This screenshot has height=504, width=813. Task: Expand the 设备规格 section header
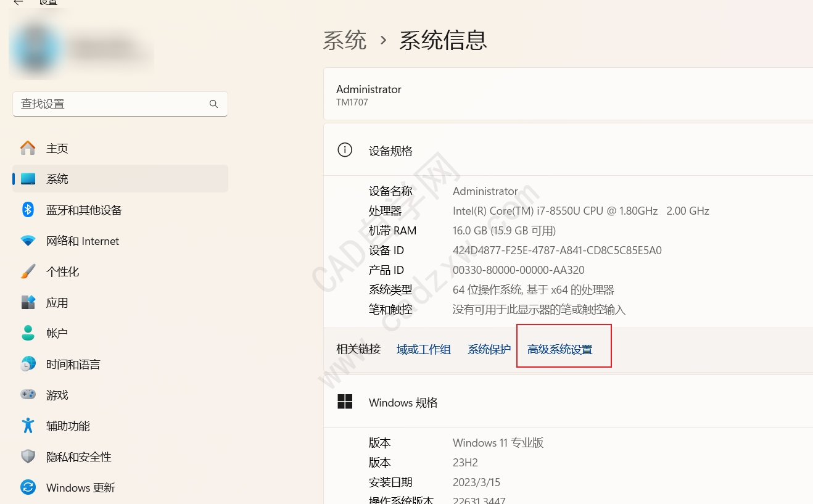[568, 150]
